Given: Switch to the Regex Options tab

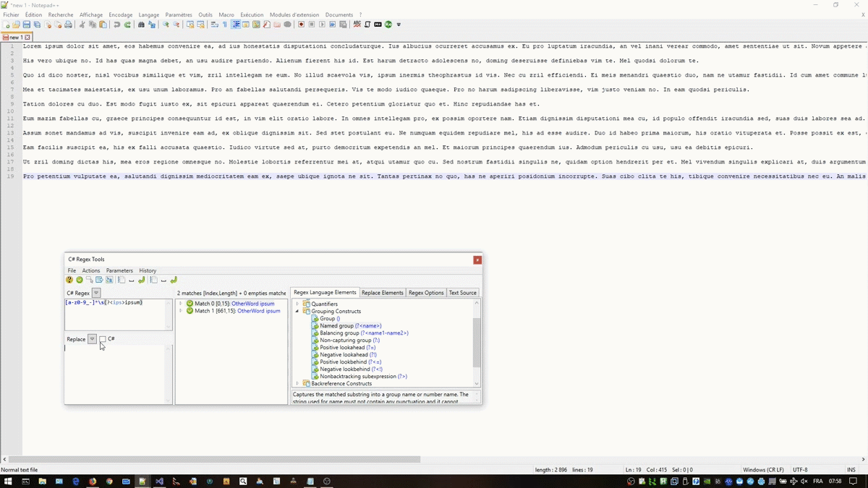Looking at the screenshot, I should 426,293.
